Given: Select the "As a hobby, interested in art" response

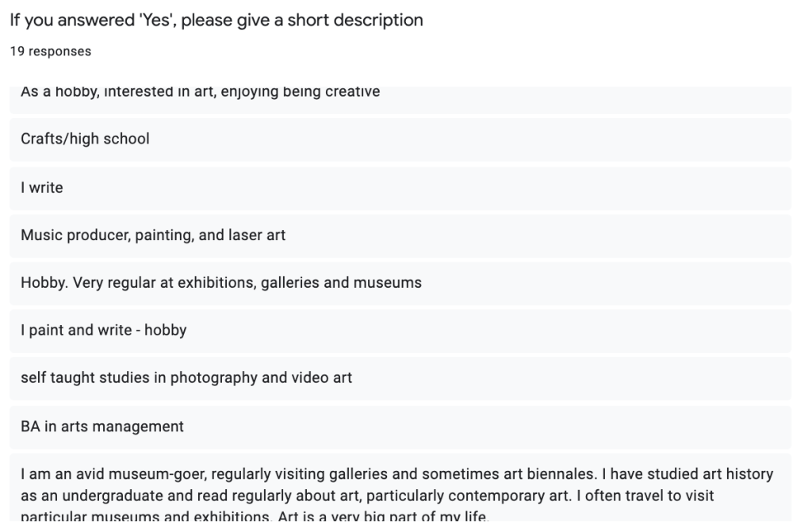Looking at the screenshot, I should tap(200, 93).
